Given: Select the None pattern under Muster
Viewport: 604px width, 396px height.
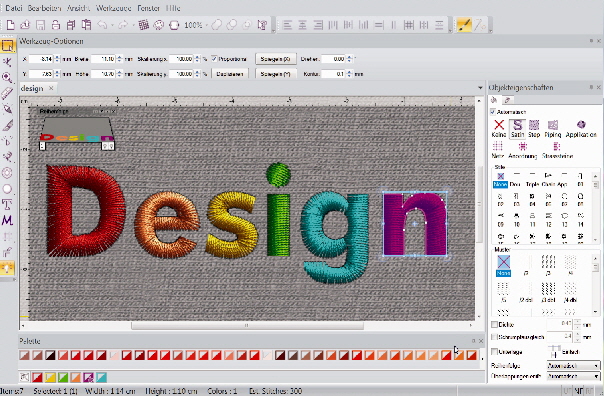Looking at the screenshot, I should tap(503, 266).
